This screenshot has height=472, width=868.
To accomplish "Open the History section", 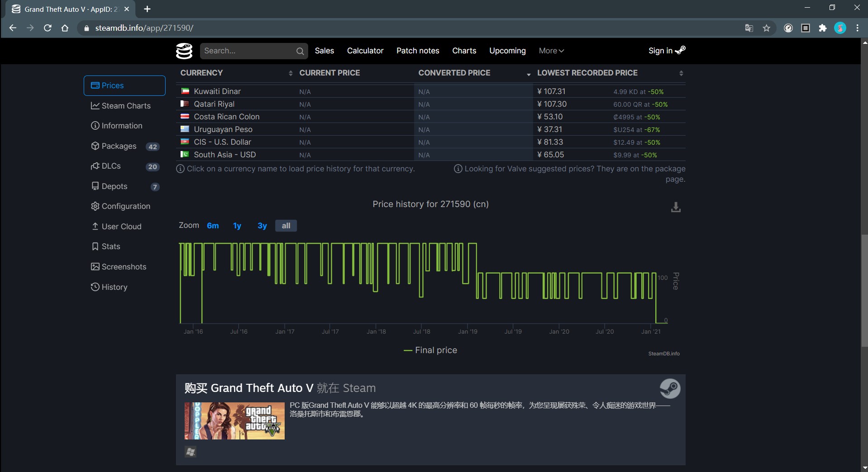I will (124, 287).
